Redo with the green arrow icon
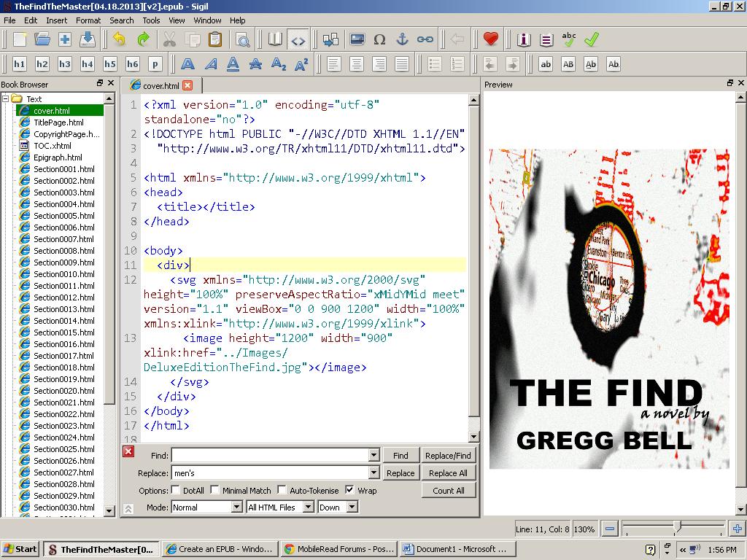747x560 pixels. 142,39
